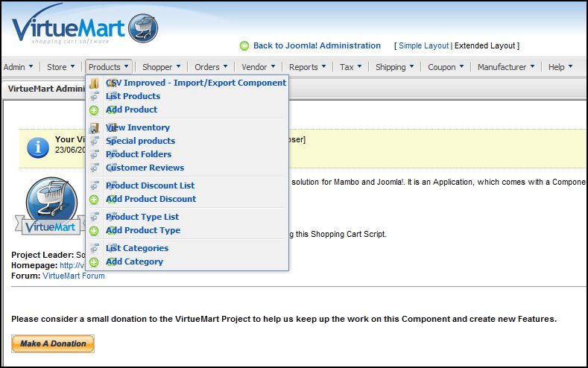Choose Add Product from the menu
Image resolution: width=588 pixels, height=368 pixels.
click(x=131, y=110)
